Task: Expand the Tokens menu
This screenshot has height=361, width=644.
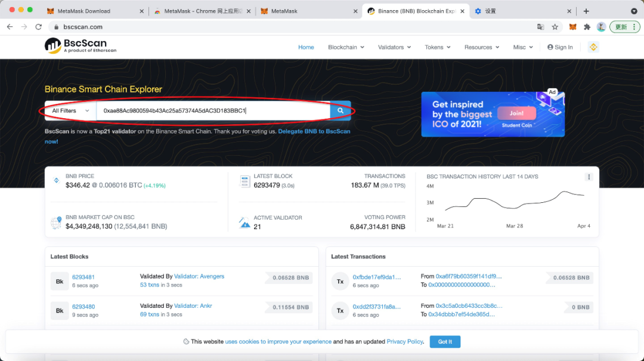Action: (438, 47)
